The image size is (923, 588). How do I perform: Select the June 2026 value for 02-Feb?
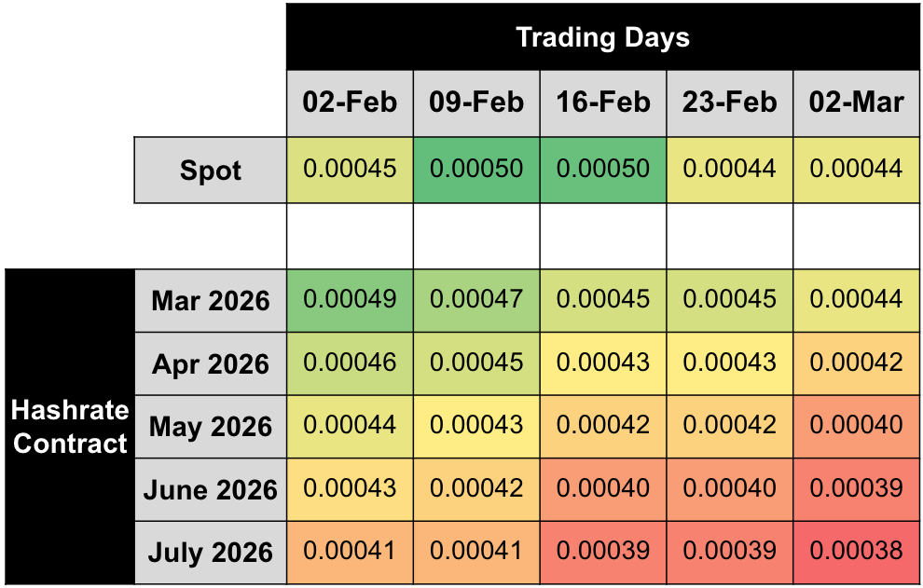[350, 488]
